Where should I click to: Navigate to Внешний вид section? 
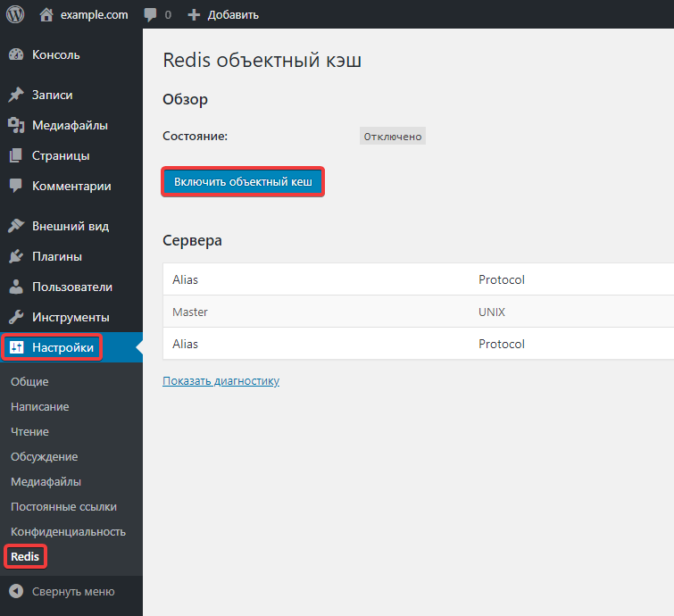70,226
